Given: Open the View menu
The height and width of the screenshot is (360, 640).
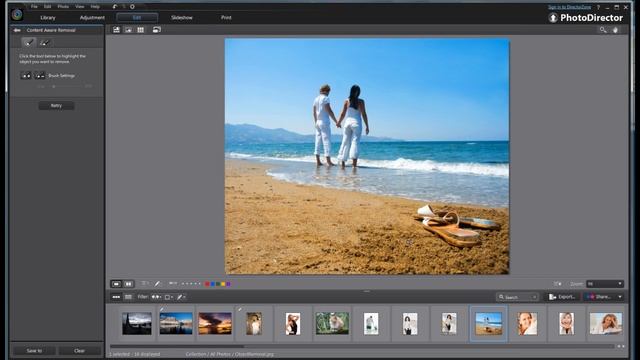Looking at the screenshot, I should click(80, 7).
